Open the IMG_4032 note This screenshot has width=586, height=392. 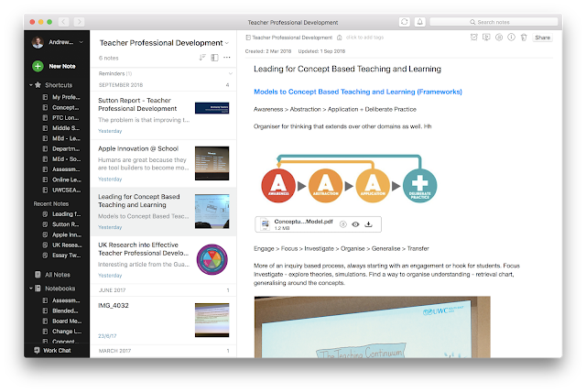pyautogui.click(x=163, y=321)
